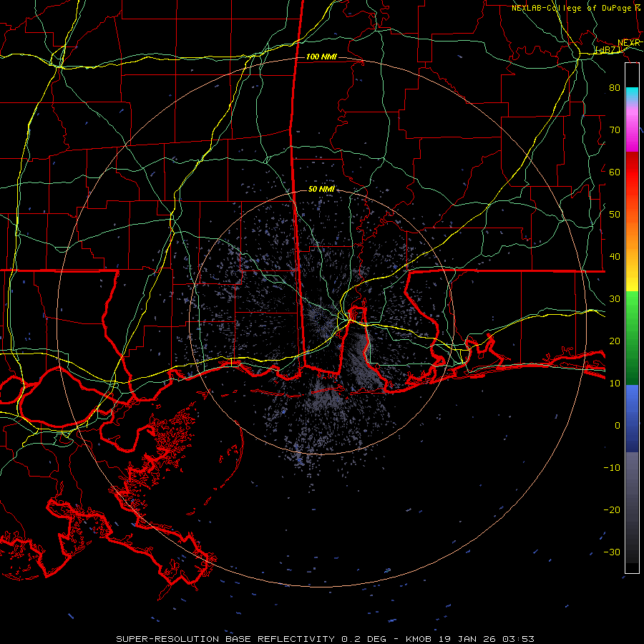
Task: Click the KMOB station identifier in the caption
Action: click(x=419, y=639)
